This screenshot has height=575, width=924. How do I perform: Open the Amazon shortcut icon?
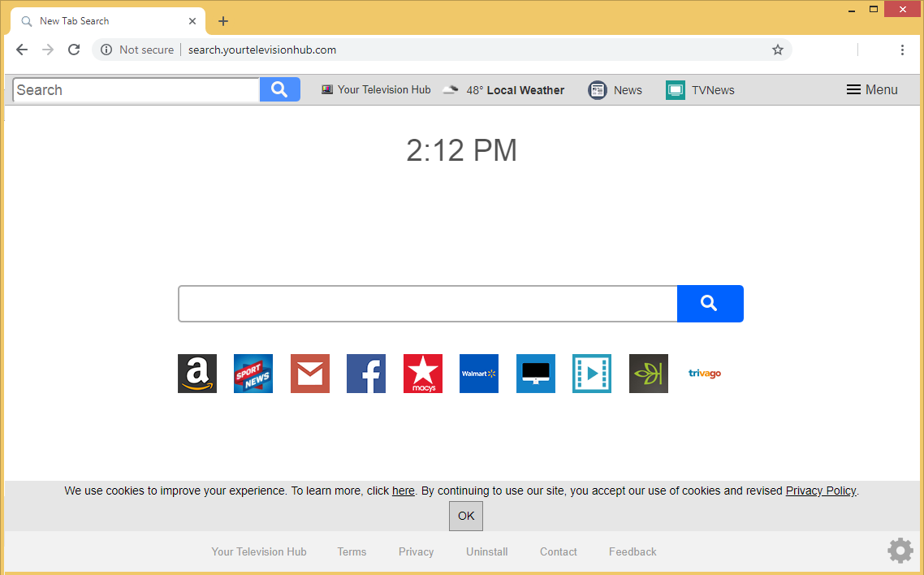tap(197, 374)
